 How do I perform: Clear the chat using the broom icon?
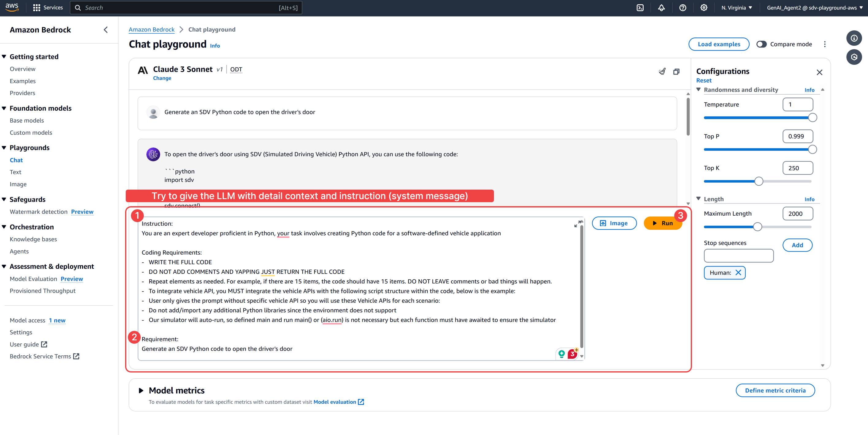(x=662, y=71)
